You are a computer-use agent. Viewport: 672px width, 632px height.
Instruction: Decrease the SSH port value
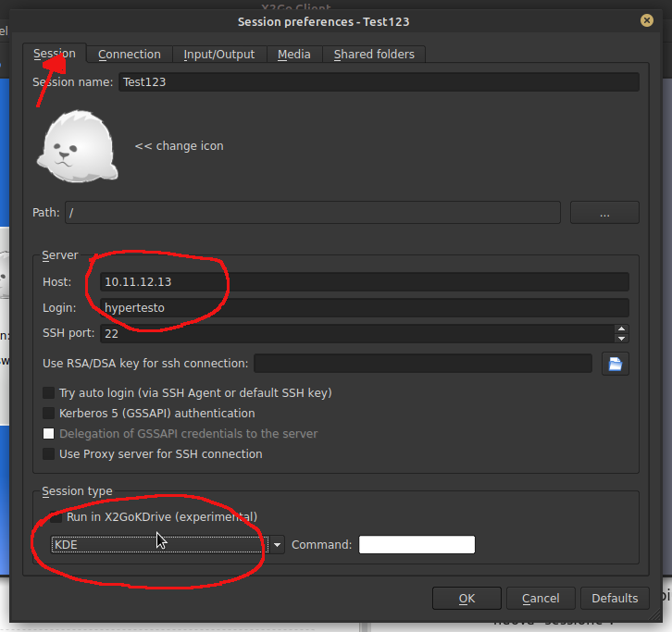(621, 339)
